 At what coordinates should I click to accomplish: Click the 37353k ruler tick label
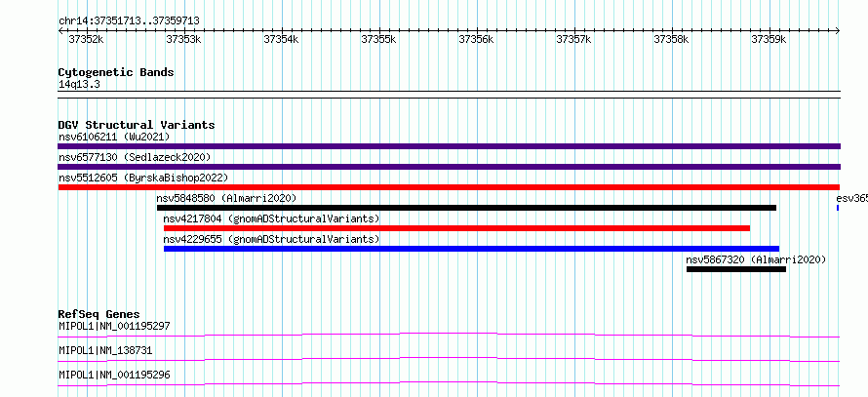[183, 39]
